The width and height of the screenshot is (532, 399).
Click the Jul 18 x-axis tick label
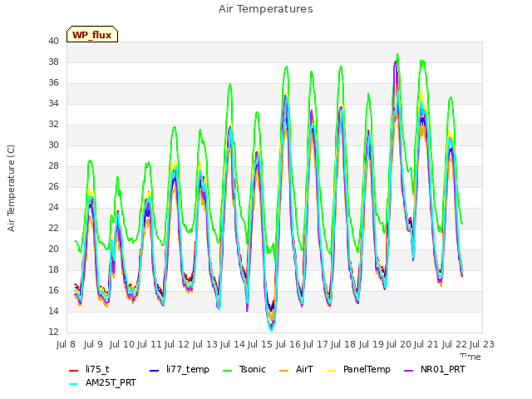(342, 344)
